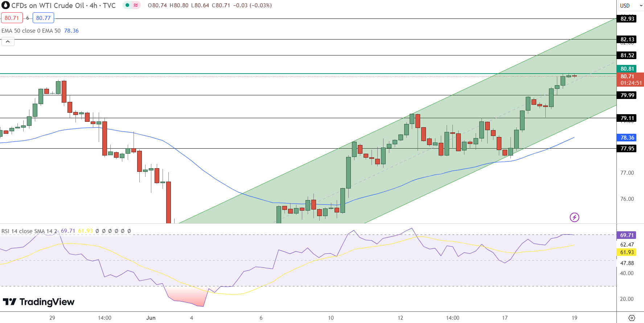Select the EMA 50 indicator legend
This screenshot has width=644, height=323.
click(x=31, y=31)
